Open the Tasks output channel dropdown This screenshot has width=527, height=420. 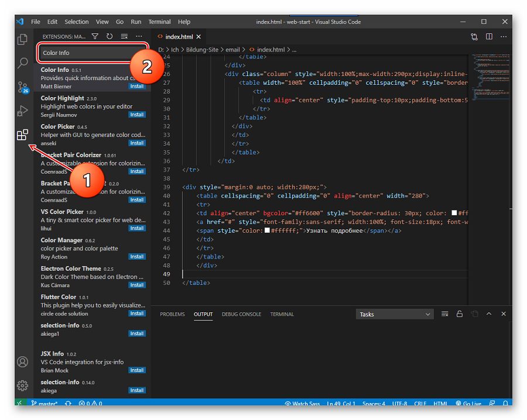click(395, 314)
